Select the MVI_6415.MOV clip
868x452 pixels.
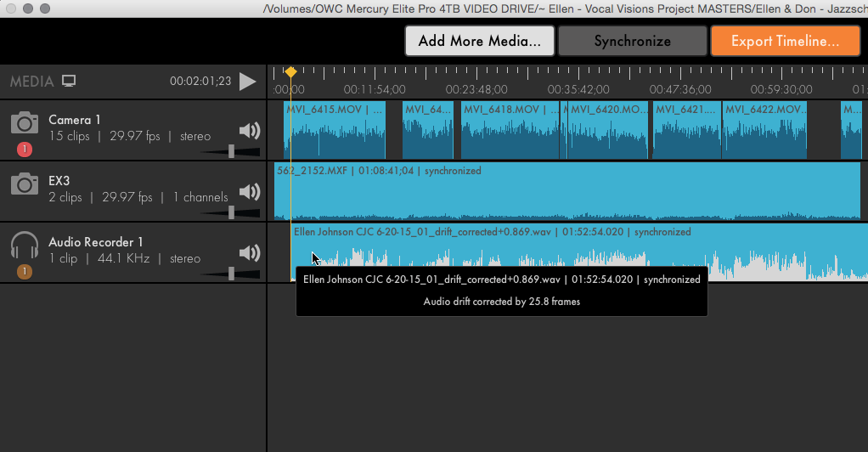point(335,131)
